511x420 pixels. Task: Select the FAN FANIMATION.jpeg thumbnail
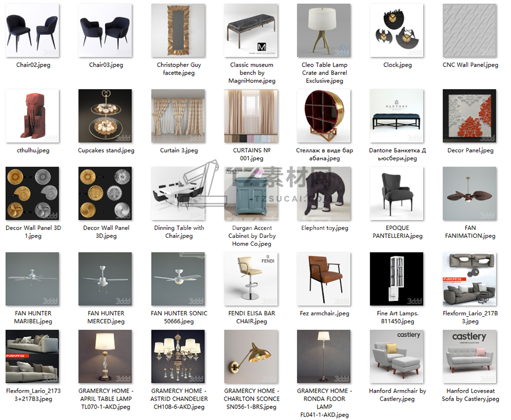coord(470,193)
